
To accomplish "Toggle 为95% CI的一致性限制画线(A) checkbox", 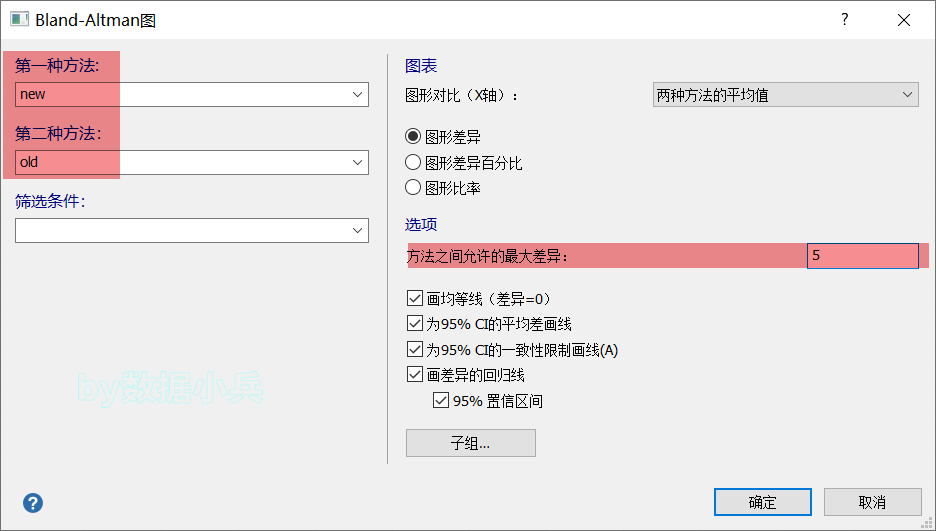I will click(x=415, y=350).
